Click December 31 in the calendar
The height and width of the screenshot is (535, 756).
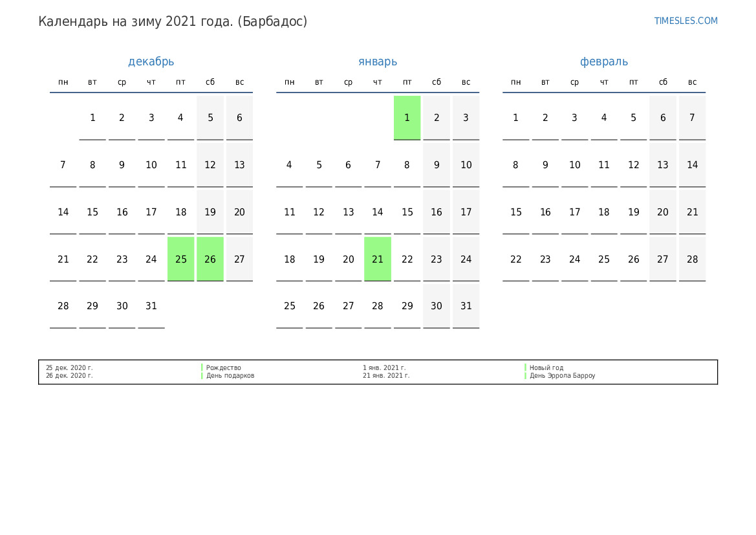click(151, 306)
